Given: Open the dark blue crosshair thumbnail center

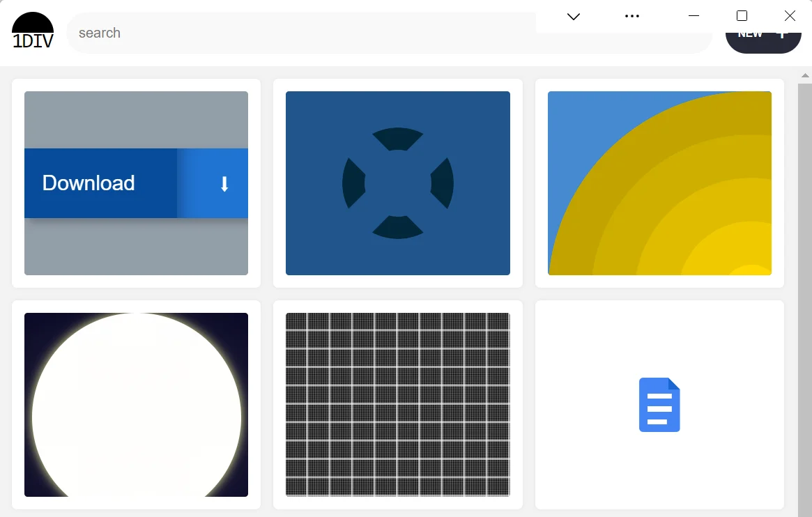Looking at the screenshot, I should tap(398, 183).
